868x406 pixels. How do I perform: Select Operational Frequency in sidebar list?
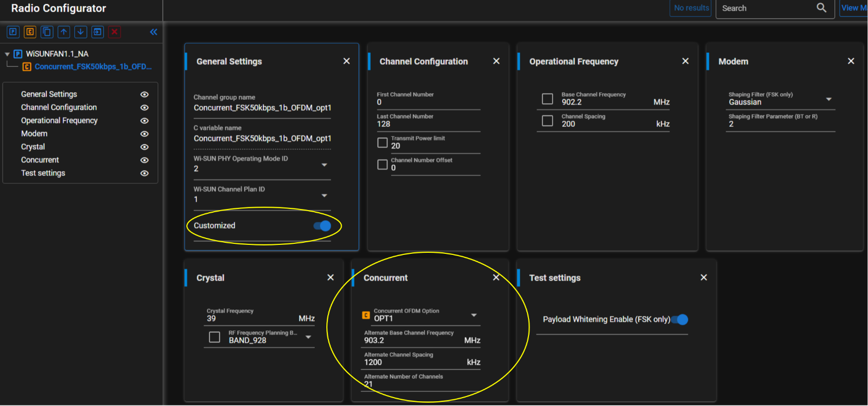pos(59,121)
